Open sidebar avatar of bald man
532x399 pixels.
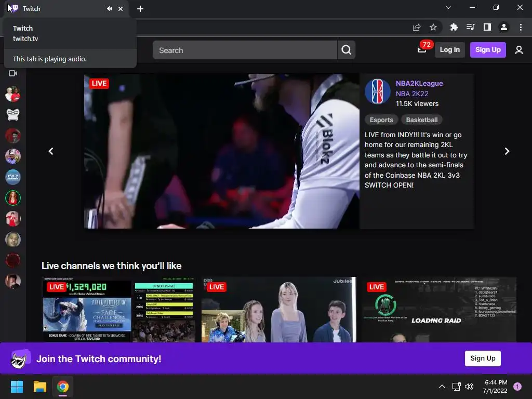(13, 240)
